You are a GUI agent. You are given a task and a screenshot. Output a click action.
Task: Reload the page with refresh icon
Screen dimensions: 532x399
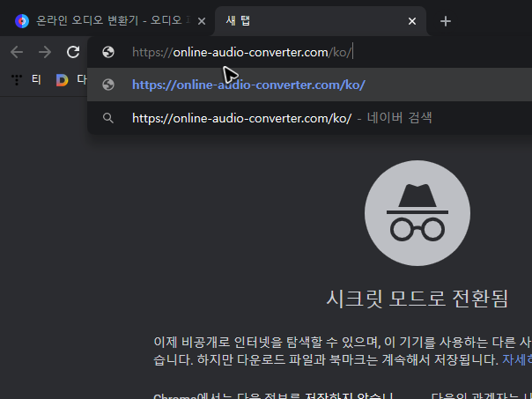point(73,52)
